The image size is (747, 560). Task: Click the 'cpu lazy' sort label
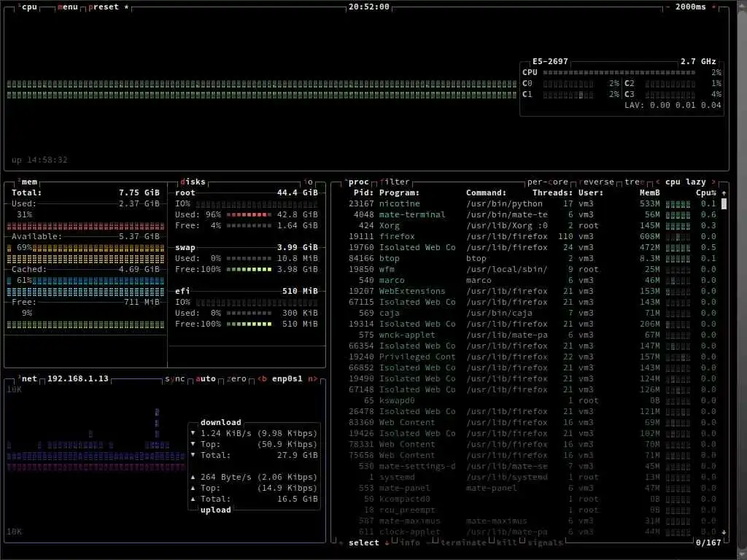click(x=686, y=182)
